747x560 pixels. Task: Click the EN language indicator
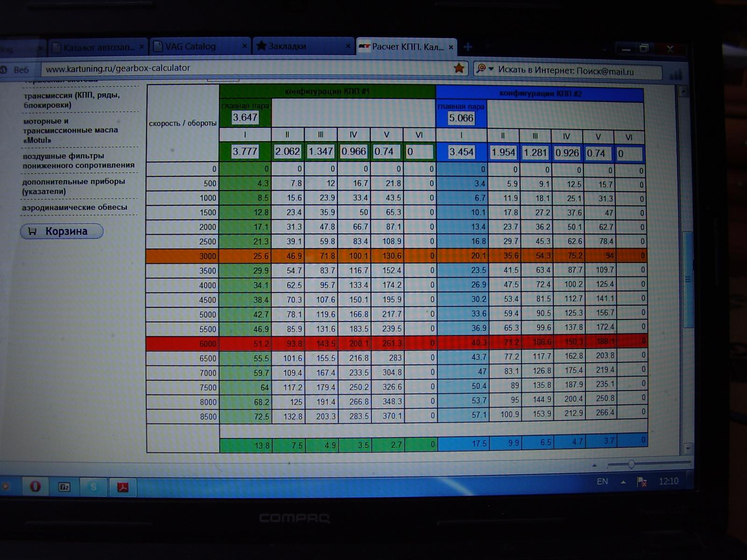point(602,481)
